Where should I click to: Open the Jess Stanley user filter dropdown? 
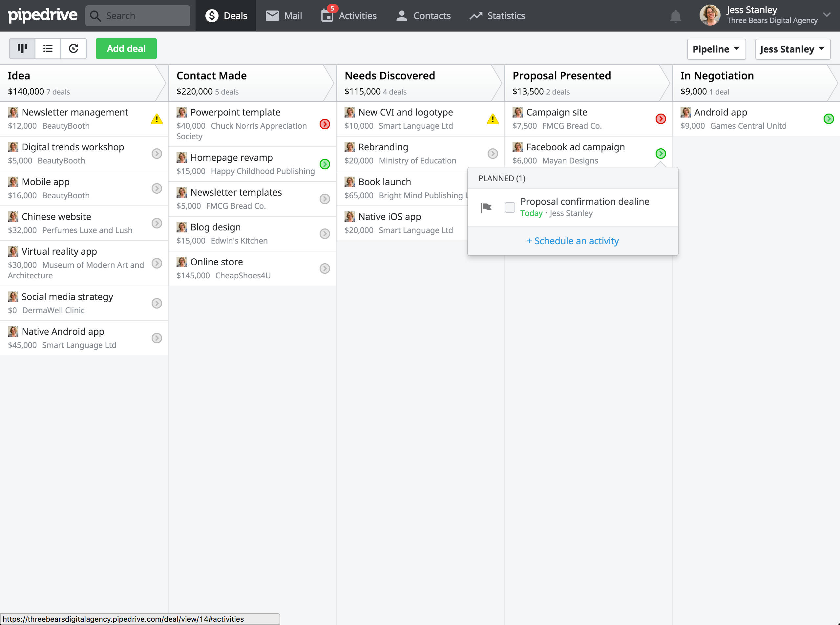point(792,49)
